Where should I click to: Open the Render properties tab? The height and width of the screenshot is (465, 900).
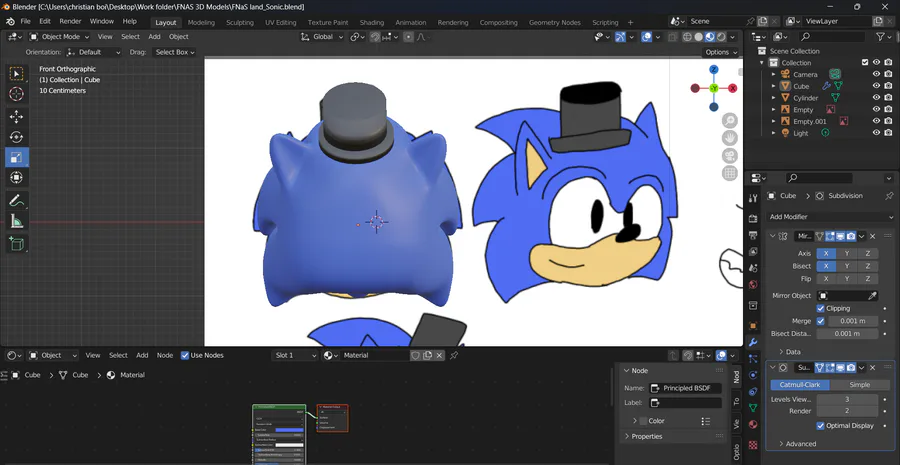(x=754, y=219)
